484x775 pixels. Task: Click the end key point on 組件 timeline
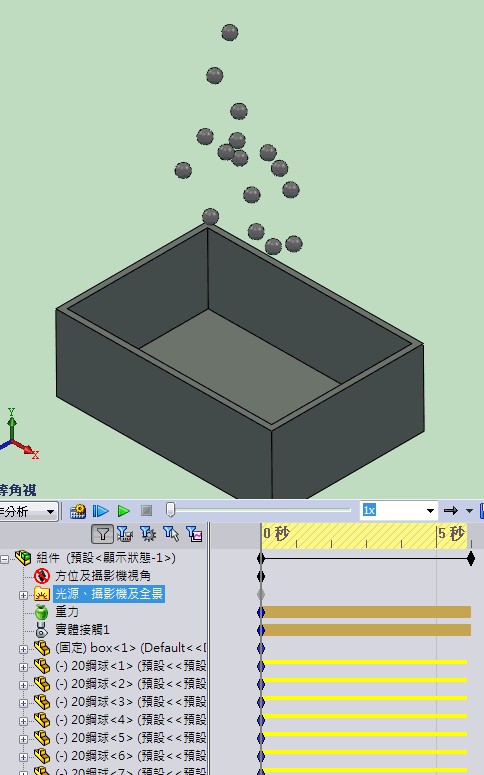click(x=471, y=559)
